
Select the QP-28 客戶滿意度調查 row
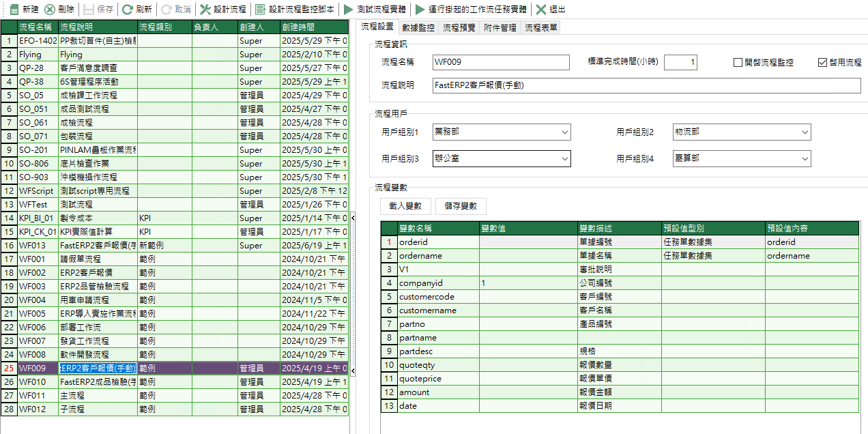click(x=175, y=68)
